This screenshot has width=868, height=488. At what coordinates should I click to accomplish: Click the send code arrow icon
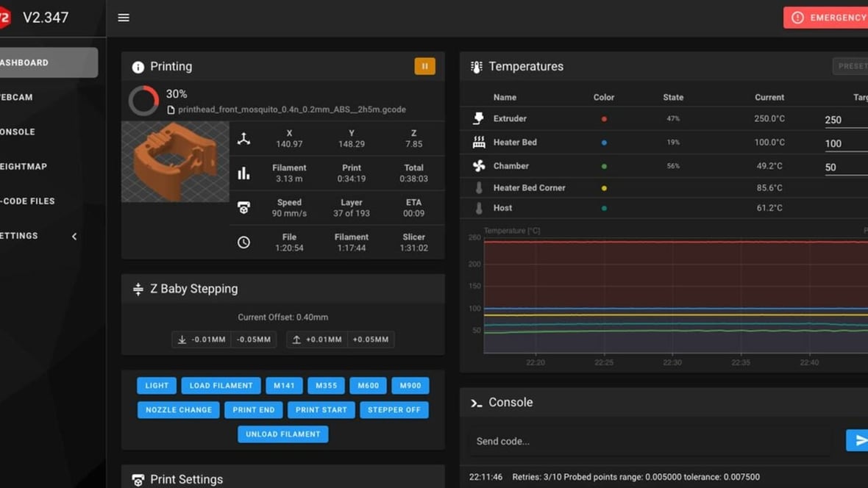(857, 440)
